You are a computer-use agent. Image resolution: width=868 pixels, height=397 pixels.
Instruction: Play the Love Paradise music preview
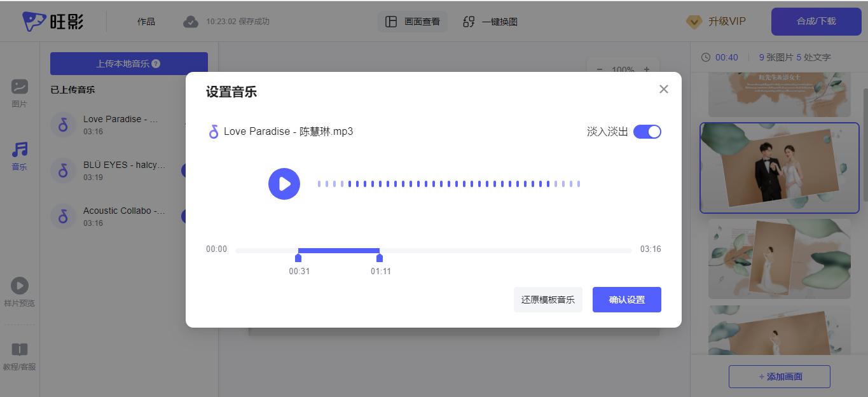tap(284, 184)
